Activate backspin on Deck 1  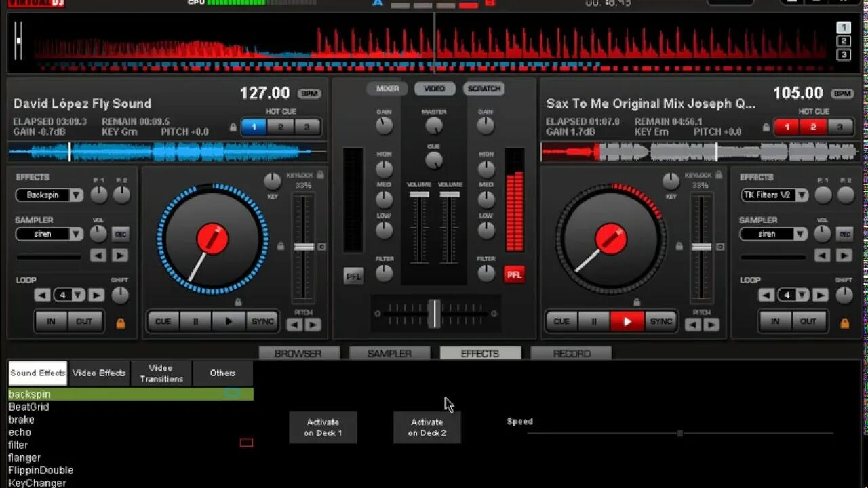[x=323, y=428]
